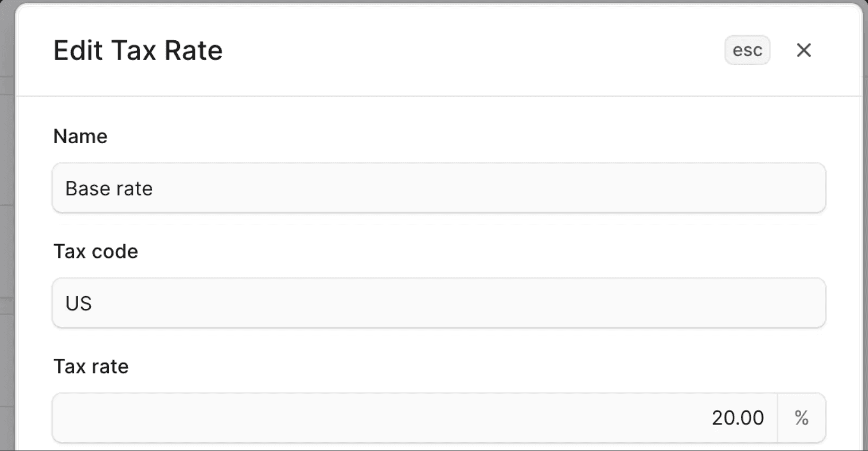Click the percent suffix segment of the rate input
868x451 pixels.
(x=801, y=418)
